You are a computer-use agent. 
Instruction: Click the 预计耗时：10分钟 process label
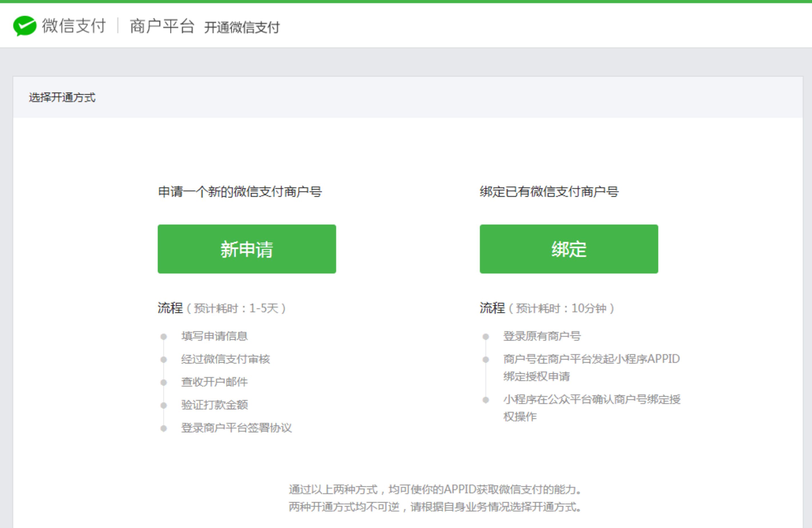point(562,308)
